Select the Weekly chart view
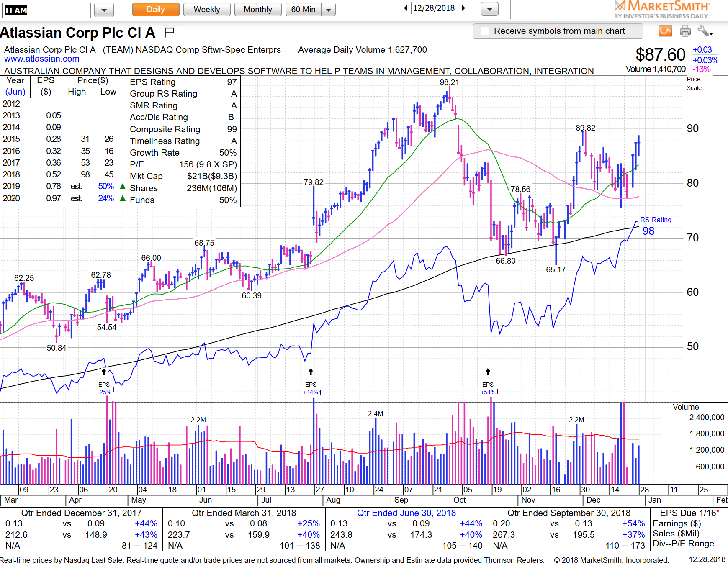 point(207,9)
